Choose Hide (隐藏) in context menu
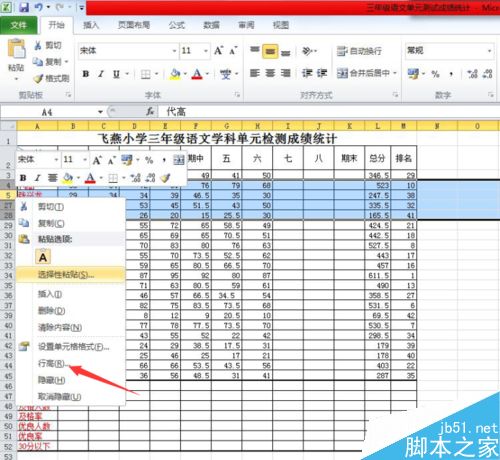Image resolution: width=500 pixels, height=460 pixels. coord(71,380)
